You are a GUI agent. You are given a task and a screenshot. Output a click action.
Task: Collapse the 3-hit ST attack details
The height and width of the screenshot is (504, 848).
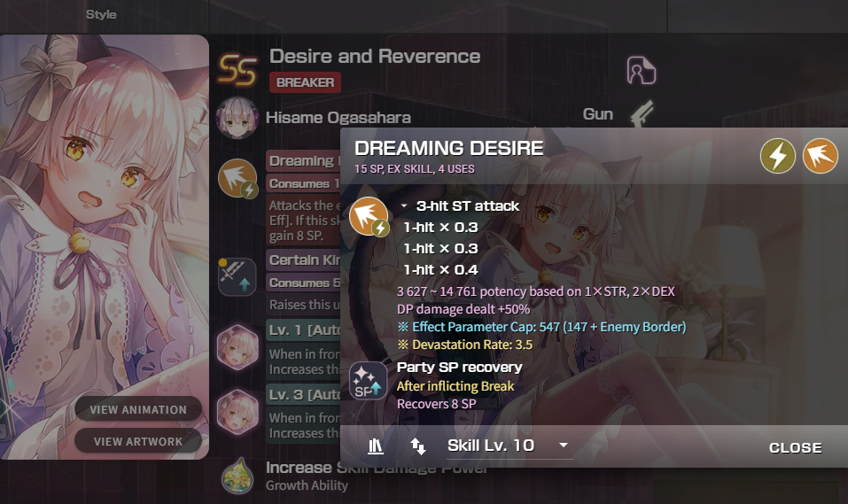click(404, 206)
